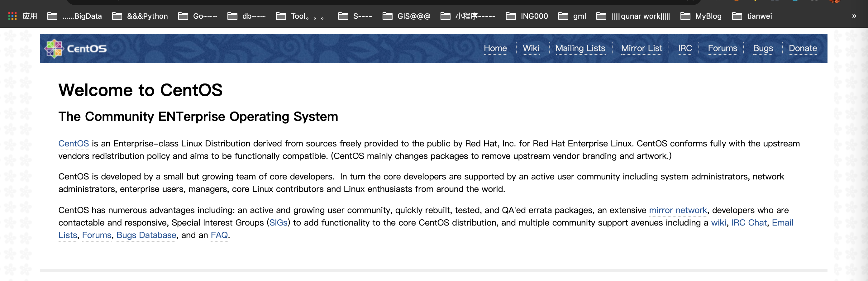Open the tianwei bookmark folder
The image size is (868, 281).
(752, 16)
